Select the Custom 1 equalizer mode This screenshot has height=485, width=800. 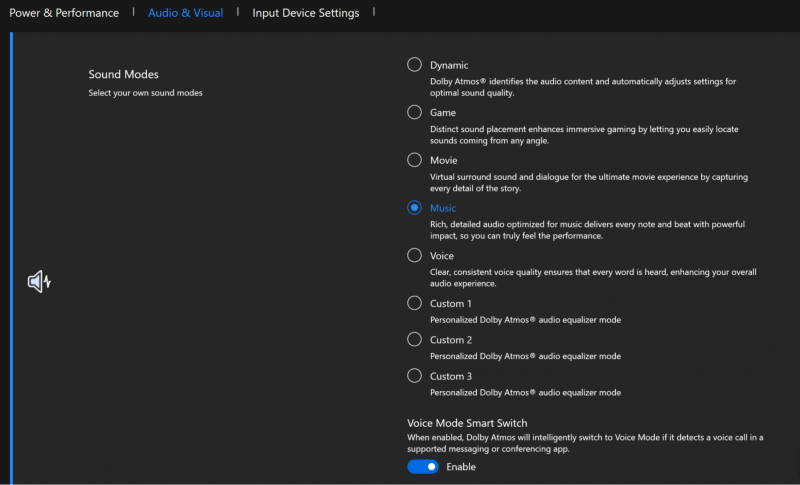414,303
